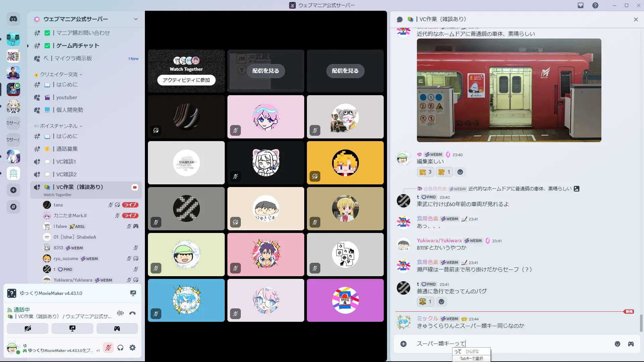Open the Discord home direct messages
Viewport: 644px width, 362px height.
[13, 19]
